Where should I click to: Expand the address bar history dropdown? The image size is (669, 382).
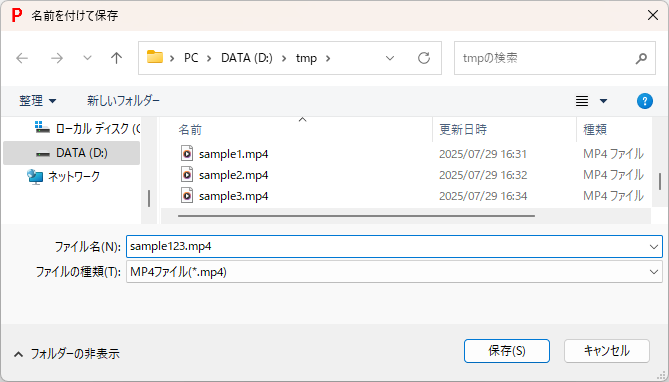coord(390,58)
